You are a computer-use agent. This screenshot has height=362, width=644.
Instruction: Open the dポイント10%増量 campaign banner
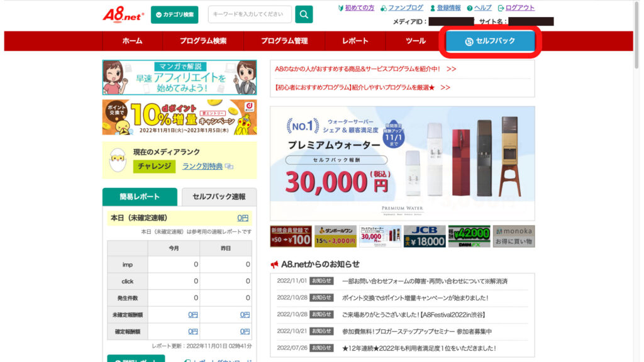[179, 118]
